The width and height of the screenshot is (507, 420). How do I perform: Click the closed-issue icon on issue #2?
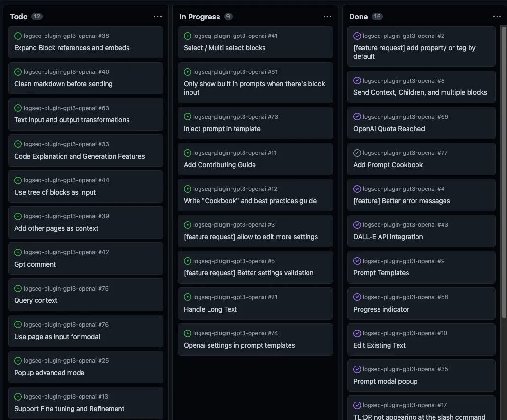357,36
